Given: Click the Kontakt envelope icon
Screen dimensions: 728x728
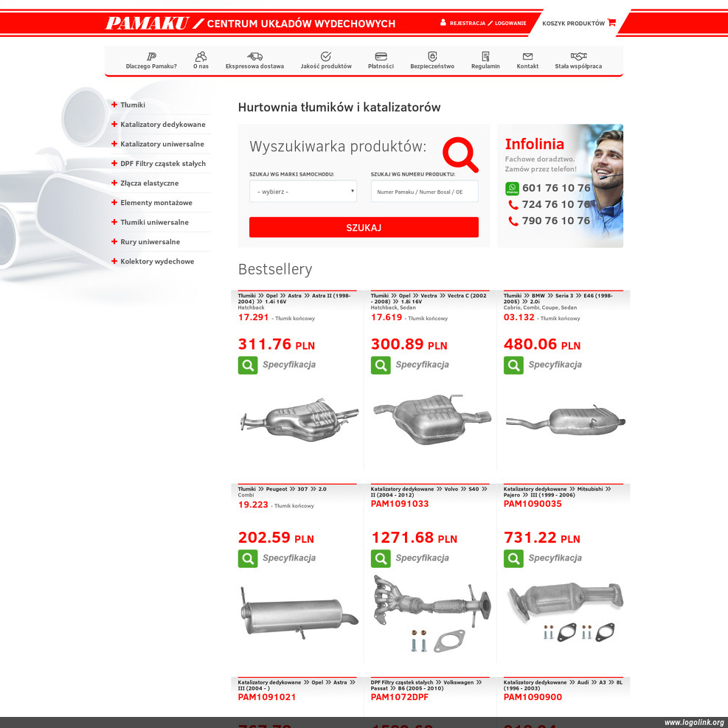Looking at the screenshot, I should pyautogui.click(x=527, y=56).
